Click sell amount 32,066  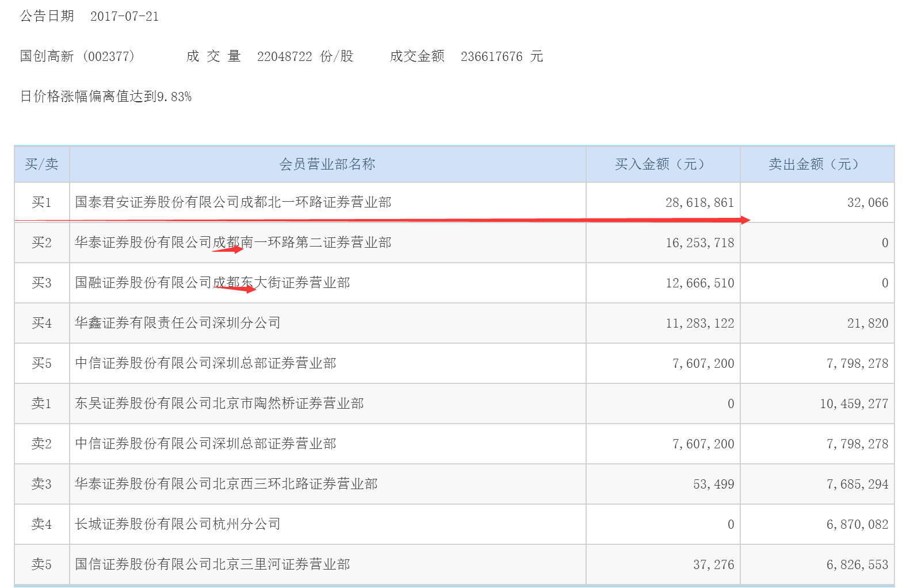pyautogui.click(x=868, y=202)
